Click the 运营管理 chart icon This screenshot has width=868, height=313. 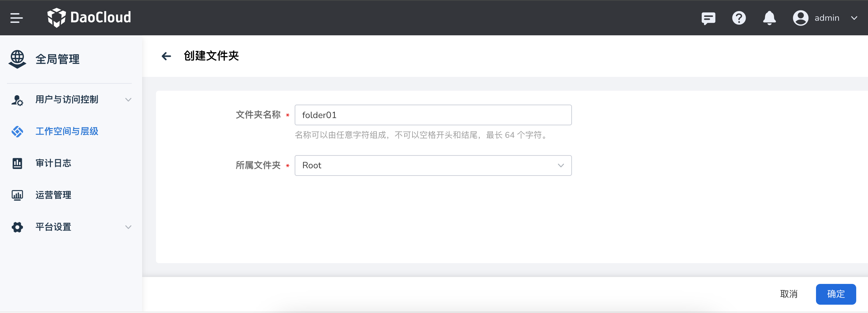[x=17, y=195]
